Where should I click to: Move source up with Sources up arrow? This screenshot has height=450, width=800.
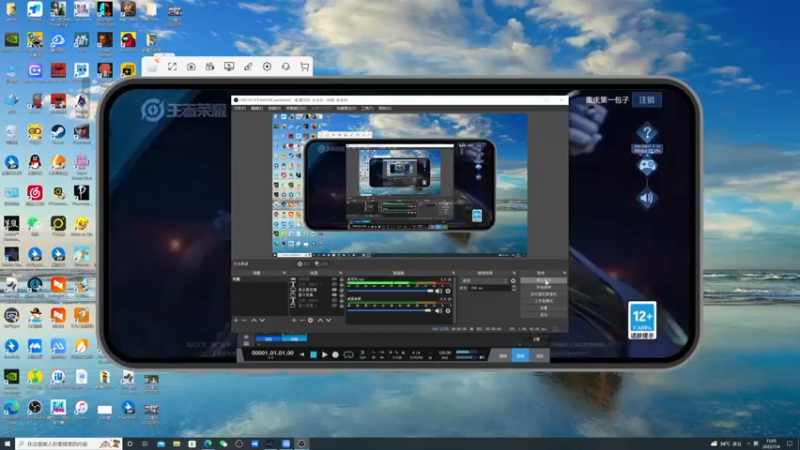(320, 320)
